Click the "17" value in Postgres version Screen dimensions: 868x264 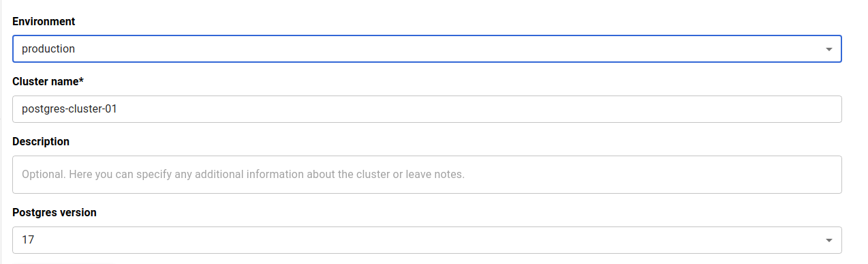[x=28, y=240]
